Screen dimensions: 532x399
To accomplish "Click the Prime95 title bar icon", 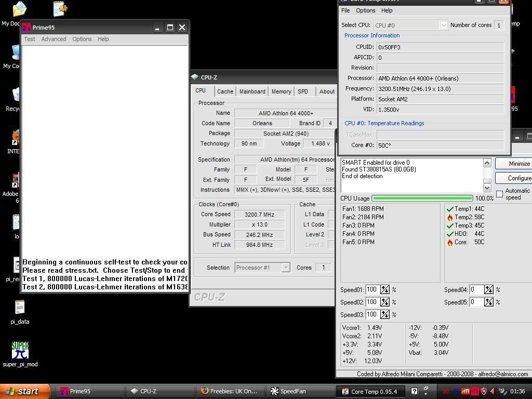I will pyautogui.click(x=26, y=28).
